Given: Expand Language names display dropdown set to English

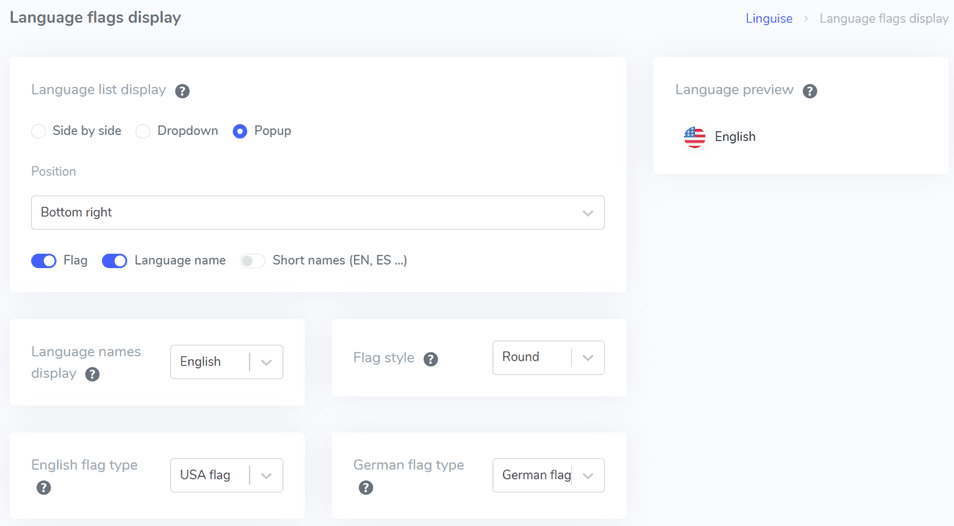Looking at the screenshot, I should tap(226, 362).
